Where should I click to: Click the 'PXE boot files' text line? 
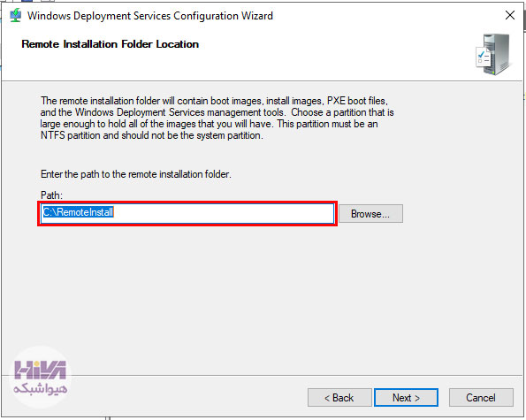357,101
